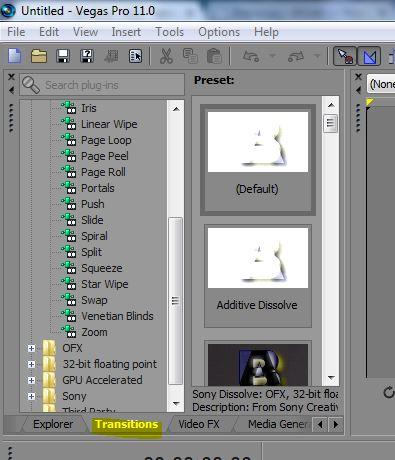
Task: Save project using the floppy disk icon
Action: [63, 56]
